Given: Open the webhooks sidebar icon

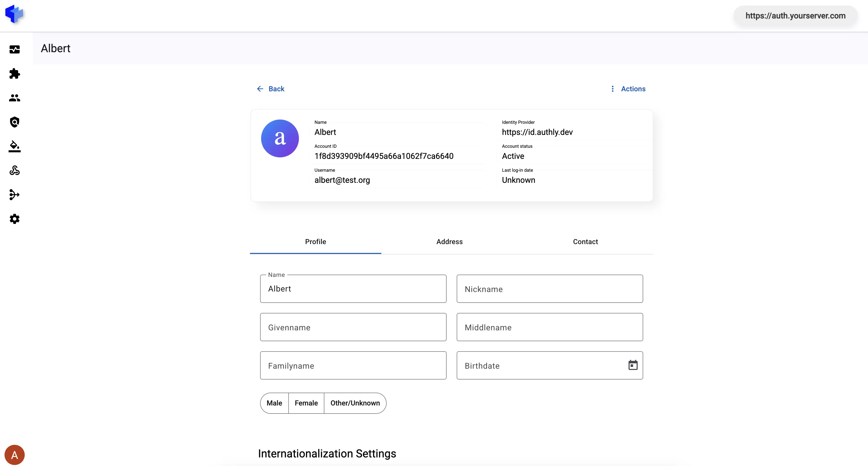Looking at the screenshot, I should [x=14, y=170].
